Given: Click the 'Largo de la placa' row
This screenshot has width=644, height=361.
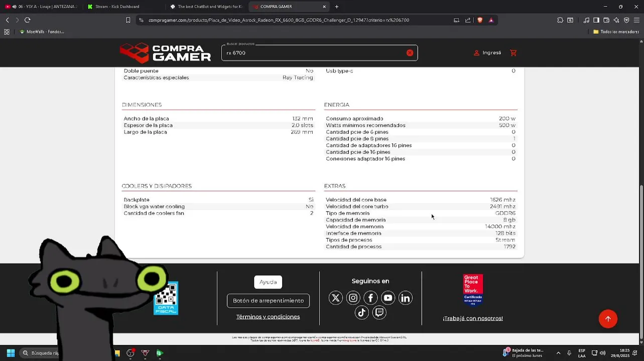Looking at the screenshot, I should click(x=218, y=132).
